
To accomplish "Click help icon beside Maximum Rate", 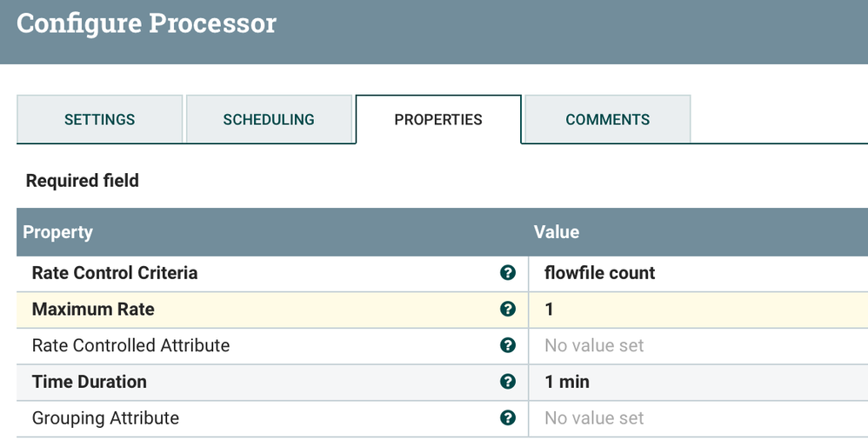I will pos(508,309).
